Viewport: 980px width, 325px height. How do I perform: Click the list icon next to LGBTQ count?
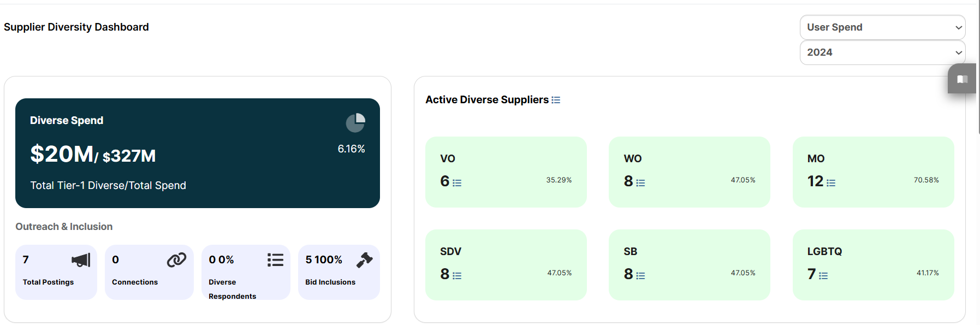coord(823,276)
